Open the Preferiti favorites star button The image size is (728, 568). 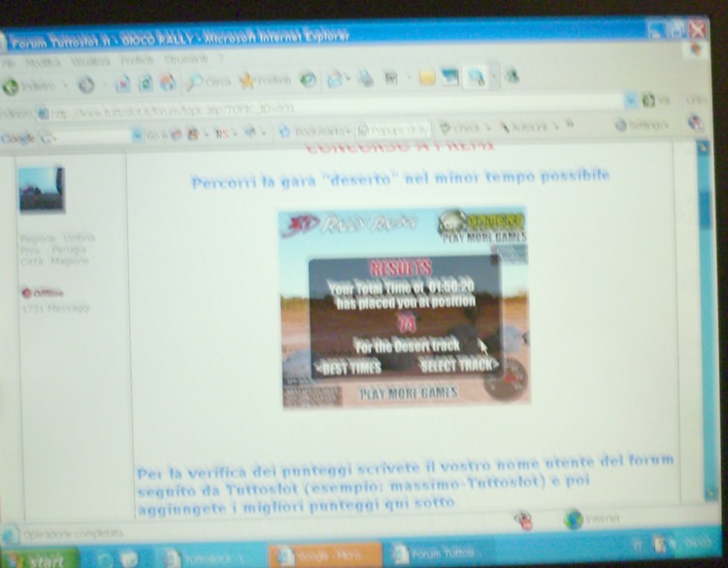(x=265, y=81)
